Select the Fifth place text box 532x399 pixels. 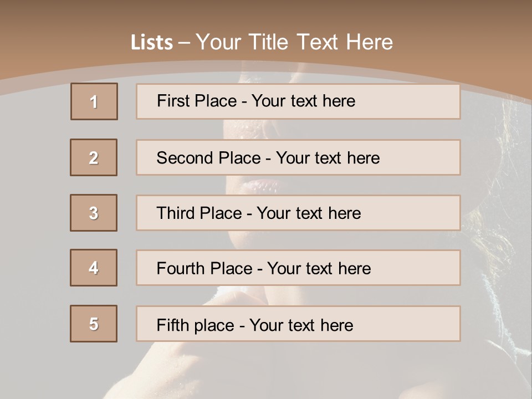click(298, 324)
